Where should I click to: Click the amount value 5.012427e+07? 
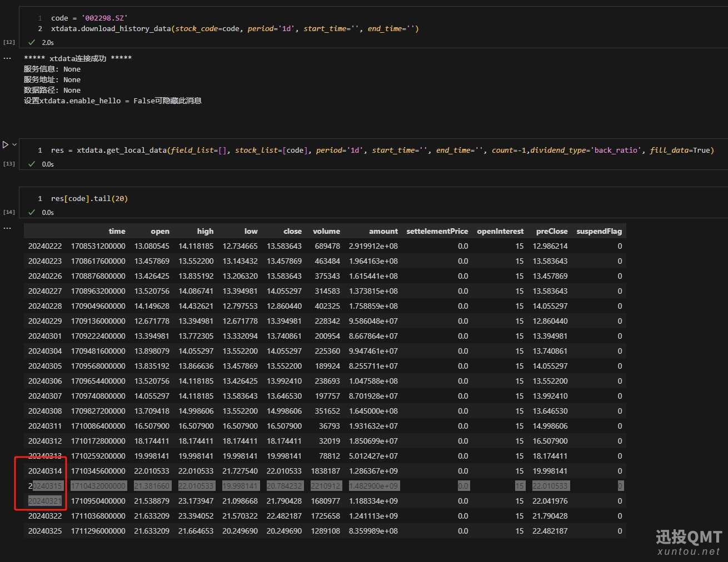(373, 456)
